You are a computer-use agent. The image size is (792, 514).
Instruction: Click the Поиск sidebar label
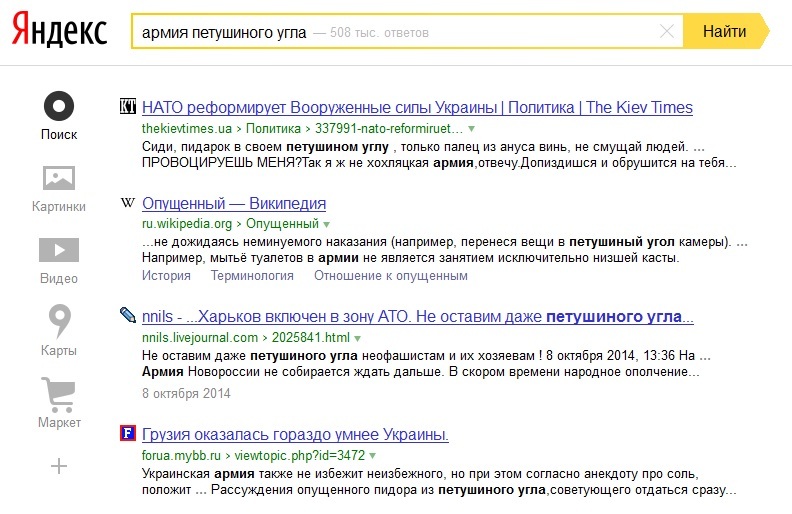59,135
